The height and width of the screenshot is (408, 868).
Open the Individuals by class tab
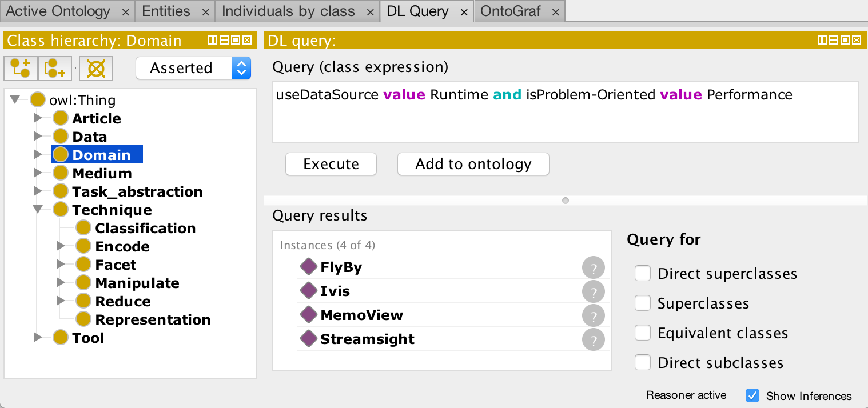(288, 11)
